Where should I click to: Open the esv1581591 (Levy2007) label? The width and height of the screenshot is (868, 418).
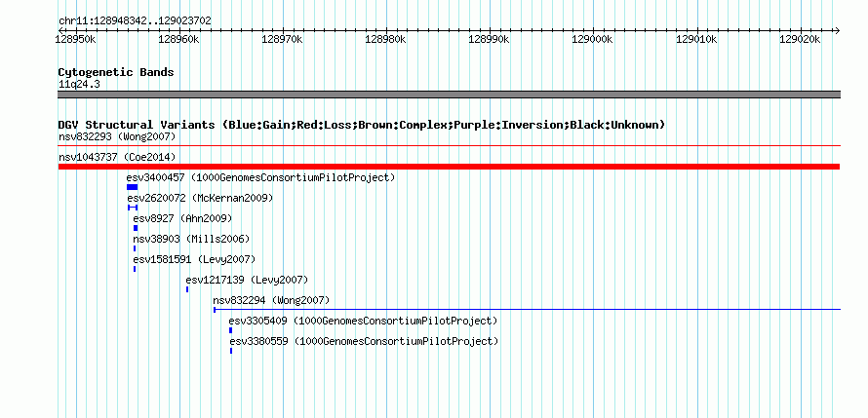coord(194,259)
